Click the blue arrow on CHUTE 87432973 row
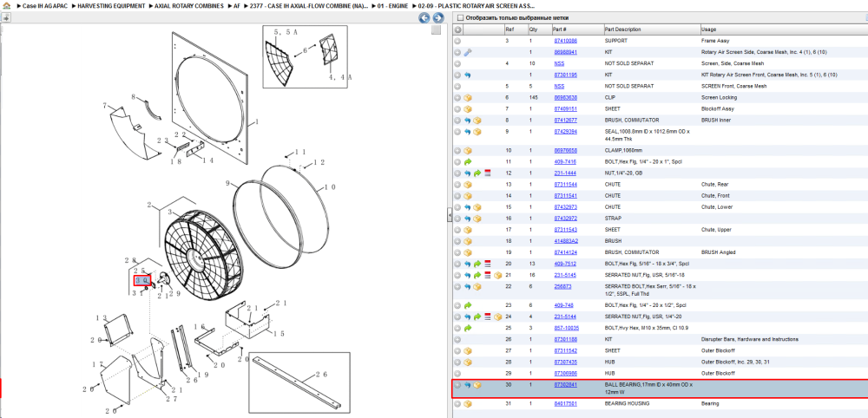This screenshot has height=418, width=868. pos(468,207)
